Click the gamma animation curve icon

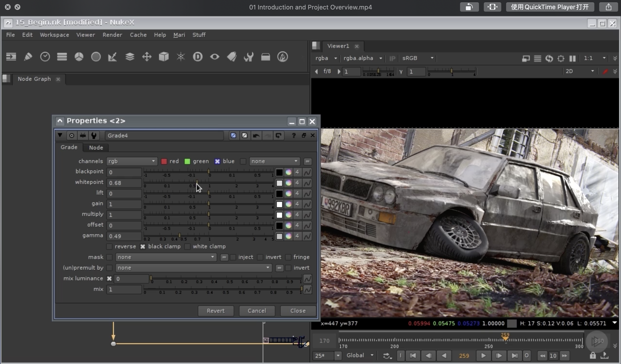(x=307, y=236)
